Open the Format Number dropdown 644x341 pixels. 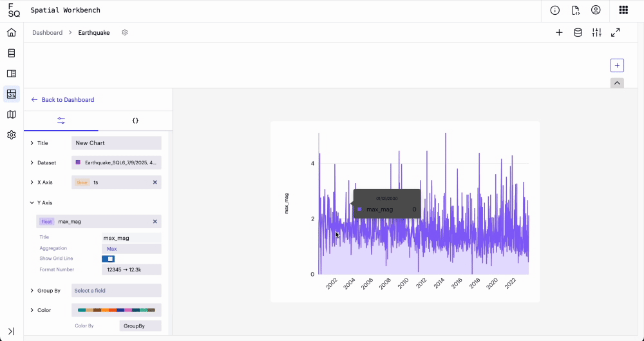pyautogui.click(x=131, y=270)
